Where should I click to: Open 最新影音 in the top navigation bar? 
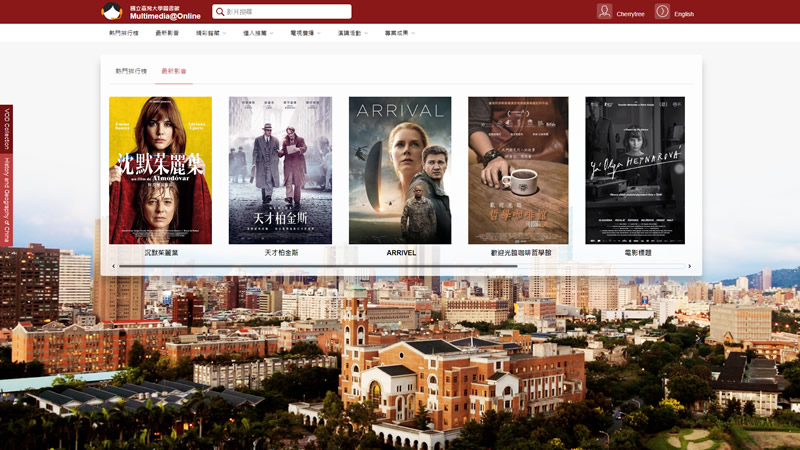pyautogui.click(x=167, y=33)
